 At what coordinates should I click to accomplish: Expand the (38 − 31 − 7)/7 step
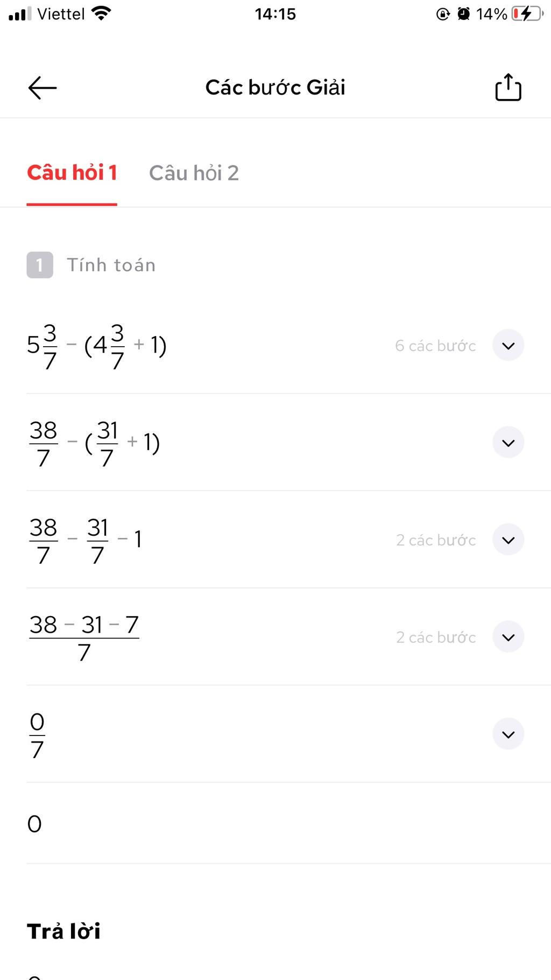[x=508, y=637]
